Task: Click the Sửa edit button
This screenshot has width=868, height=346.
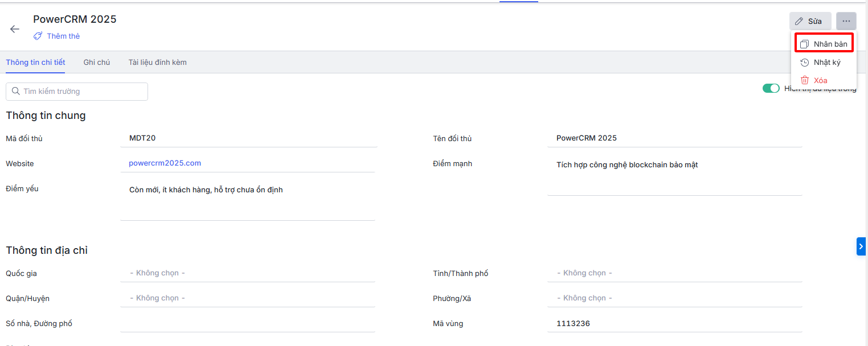Action: [810, 21]
